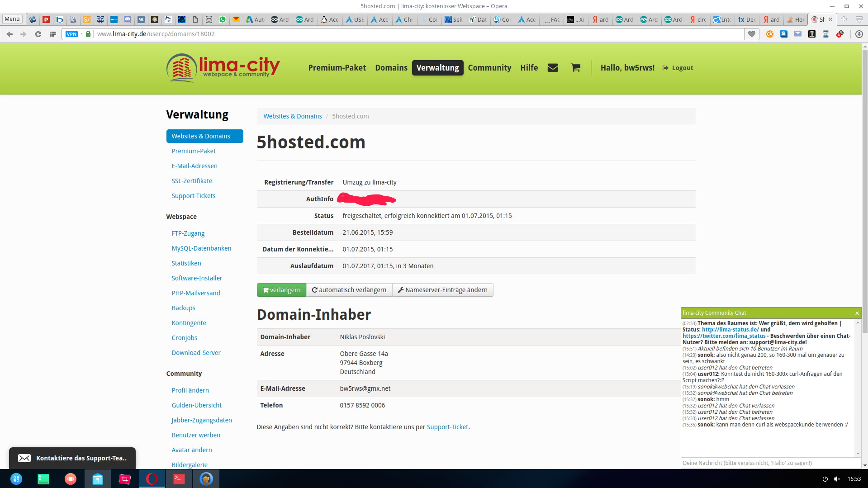The width and height of the screenshot is (868, 488).
Task: Open Opera speed dial grid icon
Action: 53,34
